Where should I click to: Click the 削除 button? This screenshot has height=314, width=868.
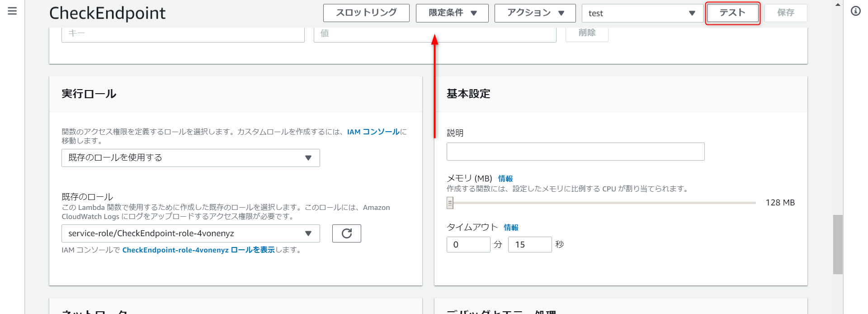pyautogui.click(x=587, y=33)
